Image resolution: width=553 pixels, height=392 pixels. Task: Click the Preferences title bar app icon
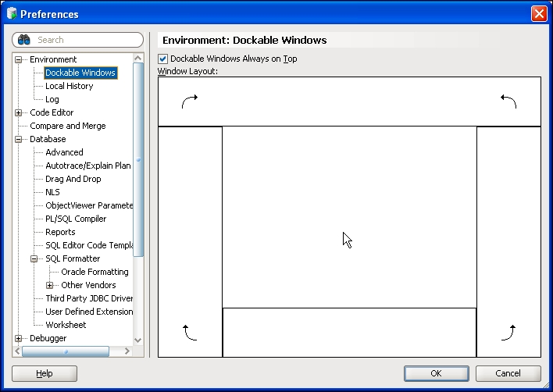pos(12,14)
